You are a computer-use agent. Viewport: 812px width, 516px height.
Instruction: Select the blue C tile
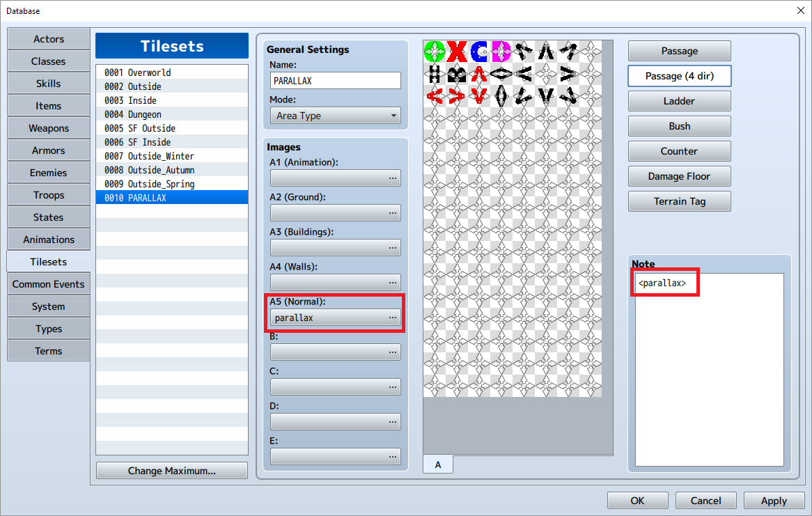tap(479, 52)
